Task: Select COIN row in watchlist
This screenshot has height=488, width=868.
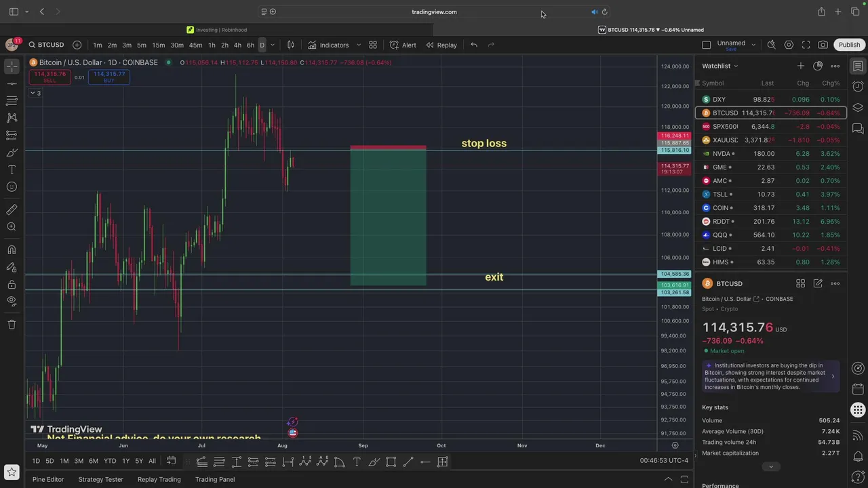Action: pyautogui.click(x=771, y=208)
